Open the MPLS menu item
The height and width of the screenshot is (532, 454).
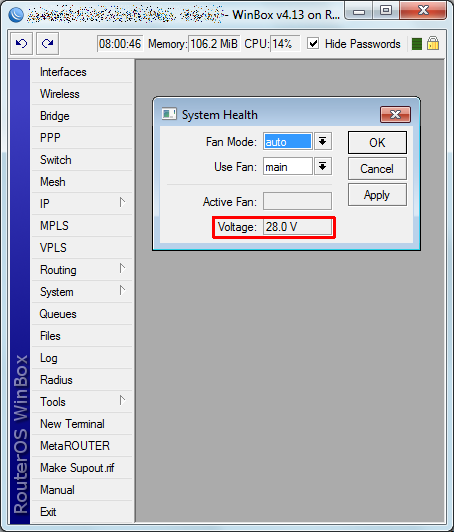pyautogui.click(x=82, y=226)
